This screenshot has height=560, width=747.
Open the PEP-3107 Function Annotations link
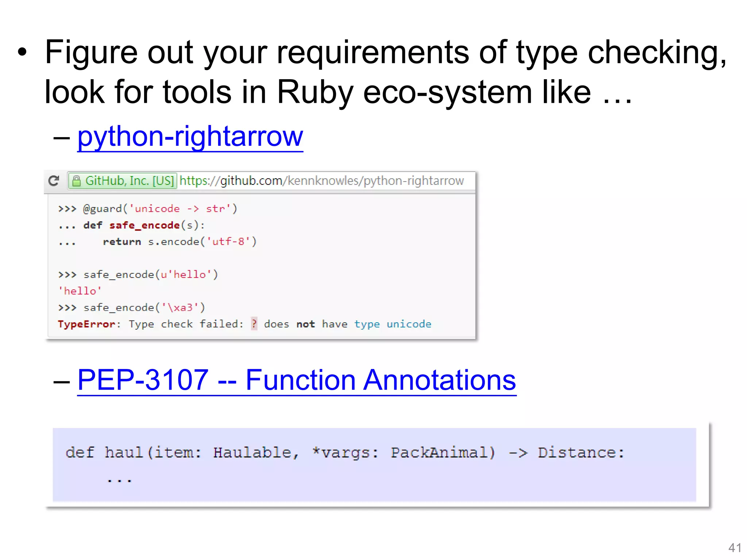point(297,380)
